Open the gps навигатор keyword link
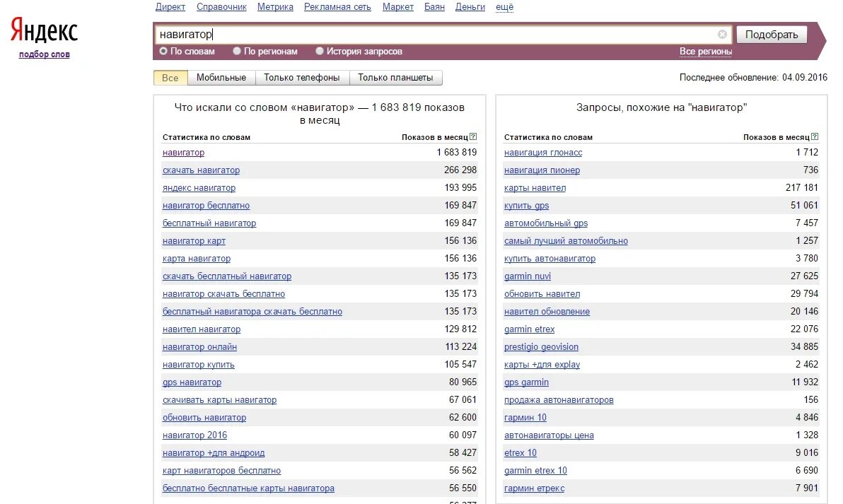Screen dimensions: 843x504 (192, 382)
